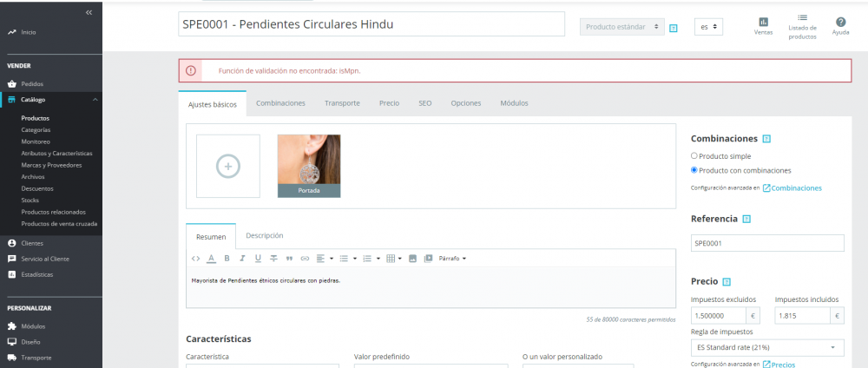The width and height of the screenshot is (868, 368).
Task: Open Precios advanced configuration link
Action: [779, 365]
